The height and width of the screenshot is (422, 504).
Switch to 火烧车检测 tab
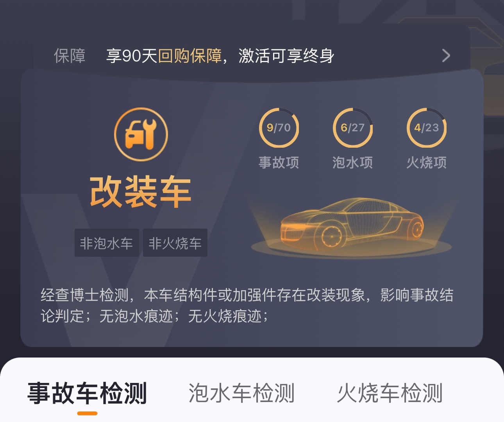pos(390,393)
